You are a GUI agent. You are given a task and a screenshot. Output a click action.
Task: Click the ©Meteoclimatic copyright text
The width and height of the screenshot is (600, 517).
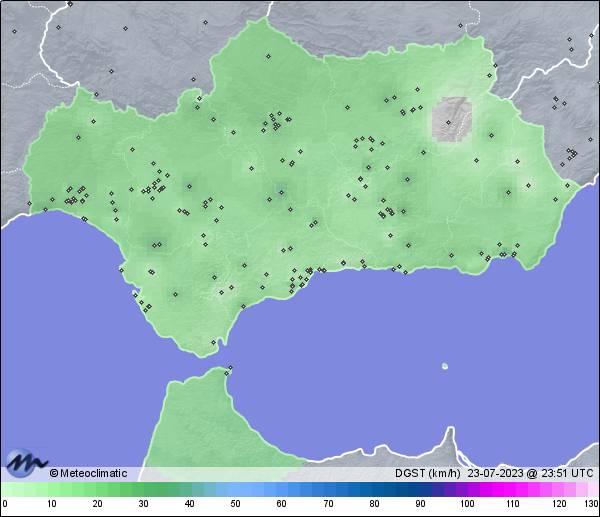pos(88,473)
